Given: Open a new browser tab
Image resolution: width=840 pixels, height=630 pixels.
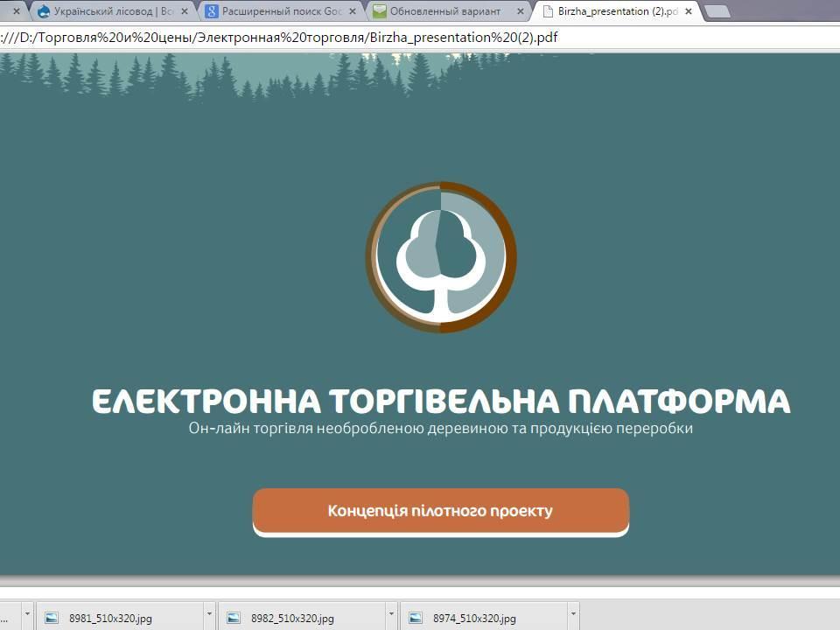Looking at the screenshot, I should (717, 12).
